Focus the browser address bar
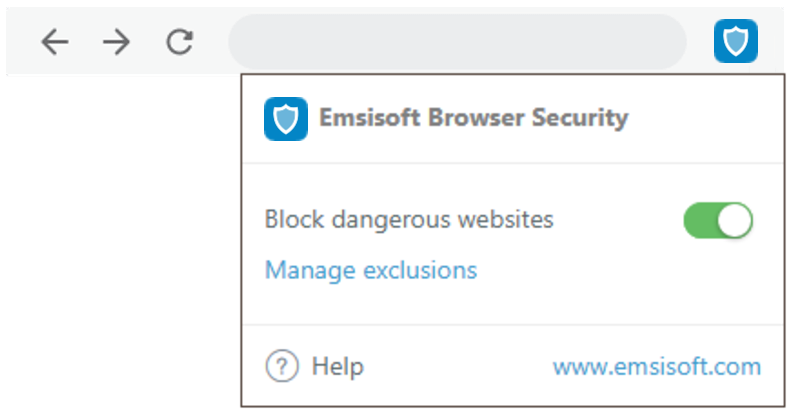The height and width of the screenshot is (415, 791). pos(457,42)
